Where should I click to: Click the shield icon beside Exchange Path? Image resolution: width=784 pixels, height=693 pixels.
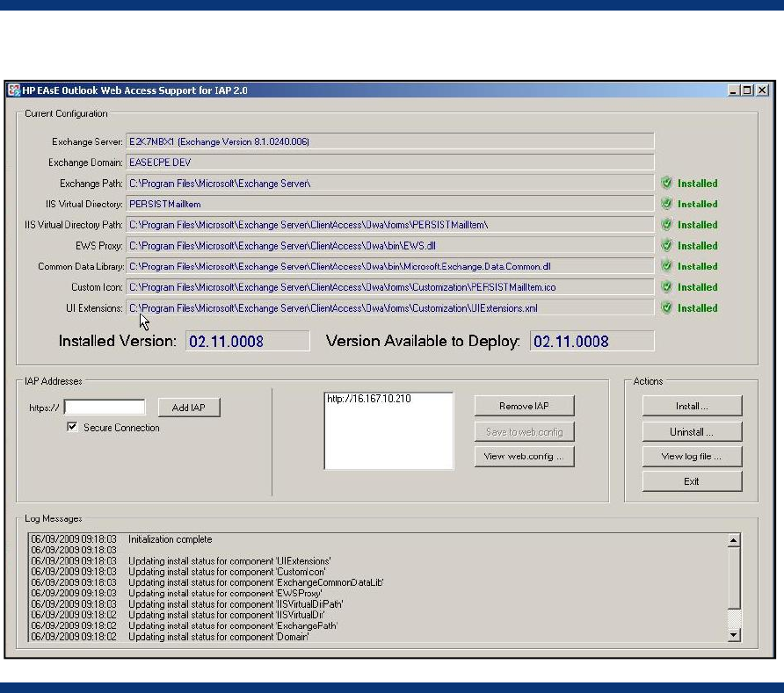[666, 183]
